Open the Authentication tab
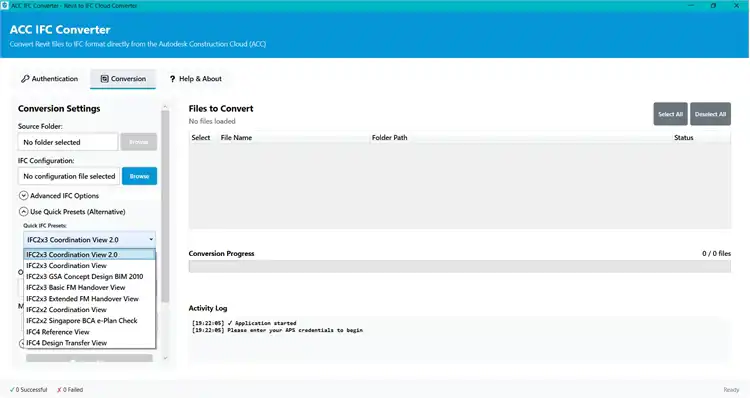The height and width of the screenshot is (398, 750). click(x=49, y=78)
